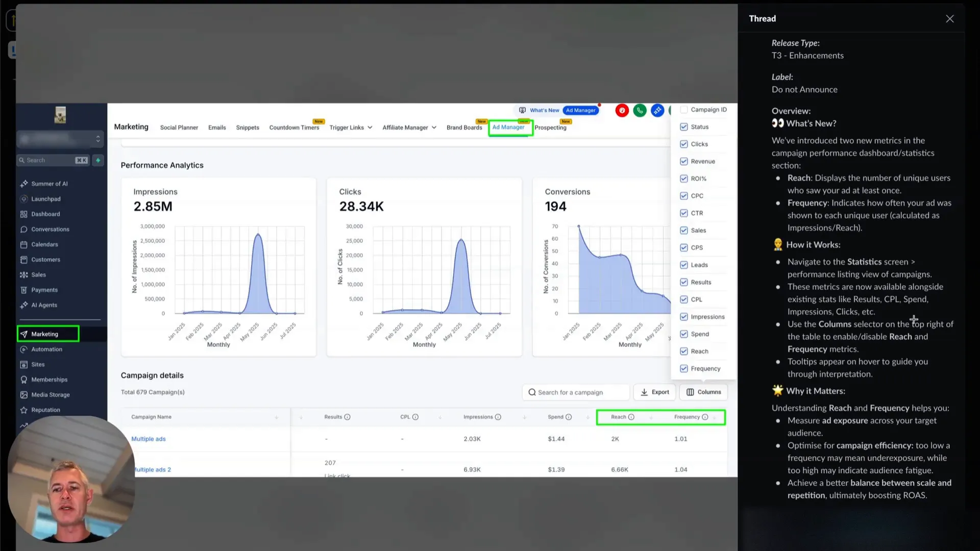Open AI Agents from the sidebar
This screenshot has width=980, height=551.
pos(44,305)
